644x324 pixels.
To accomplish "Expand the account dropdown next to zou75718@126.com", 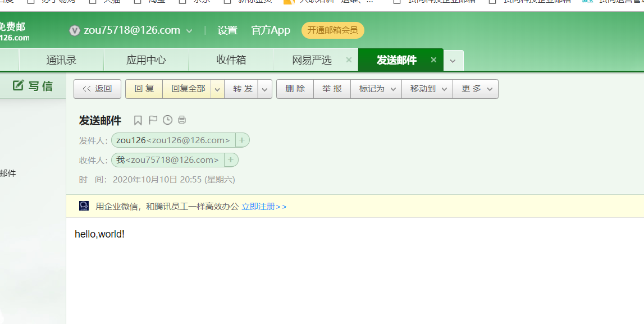I will 189,31.
